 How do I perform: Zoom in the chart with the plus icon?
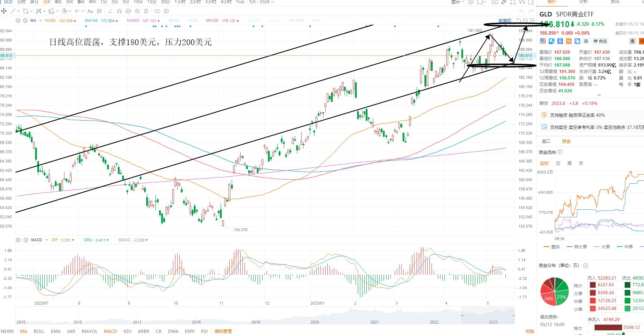coord(532,21)
